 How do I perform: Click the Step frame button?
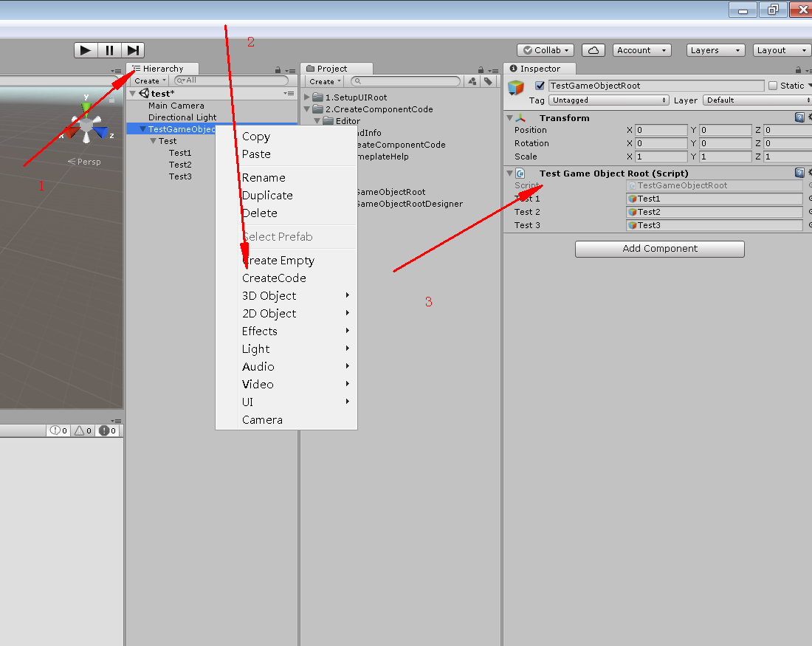click(x=133, y=50)
